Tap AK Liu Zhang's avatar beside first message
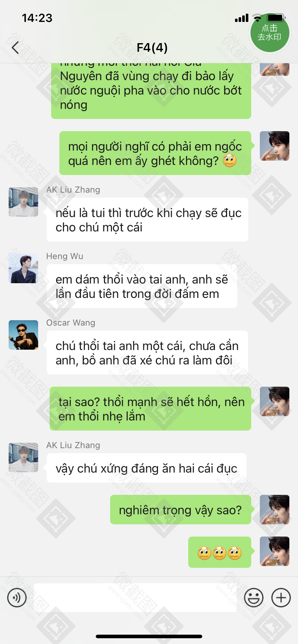This screenshot has width=298, height=644. [x=23, y=202]
